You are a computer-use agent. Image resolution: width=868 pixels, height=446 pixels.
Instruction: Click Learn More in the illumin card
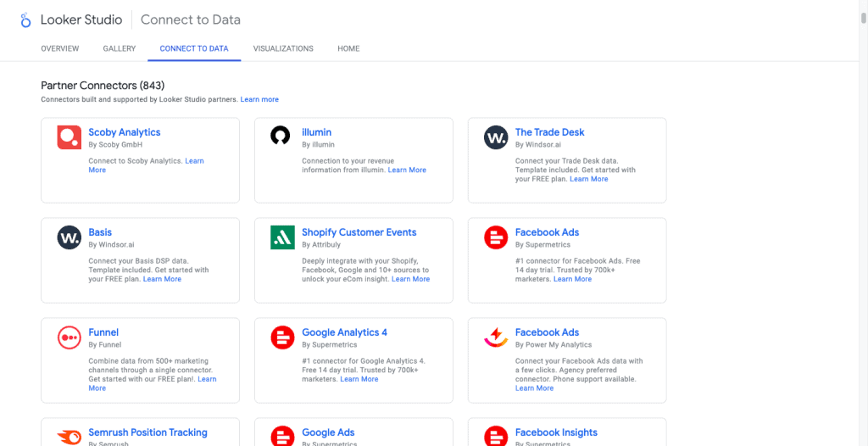coord(407,170)
